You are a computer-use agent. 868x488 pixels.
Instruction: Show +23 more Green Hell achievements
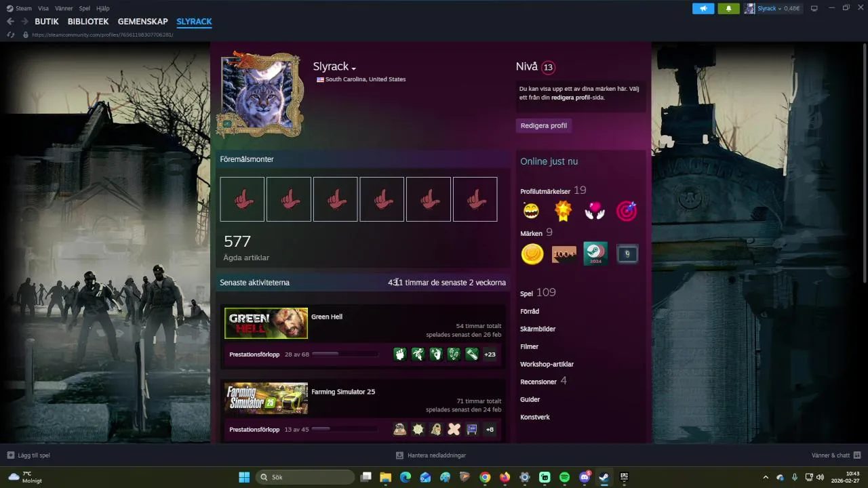coord(490,354)
